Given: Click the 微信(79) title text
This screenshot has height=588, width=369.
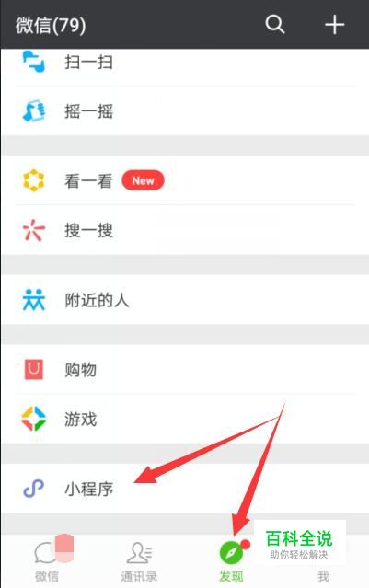Looking at the screenshot, I should 51,25.
